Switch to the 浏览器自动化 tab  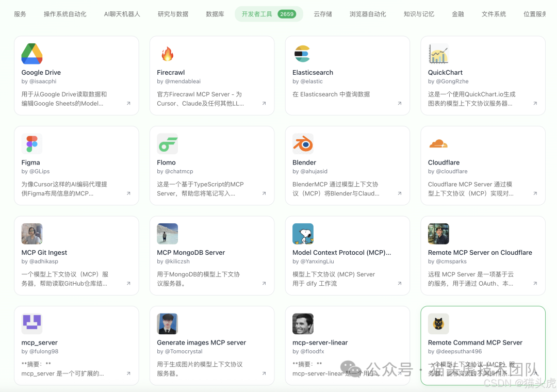(x=368, y=14)
